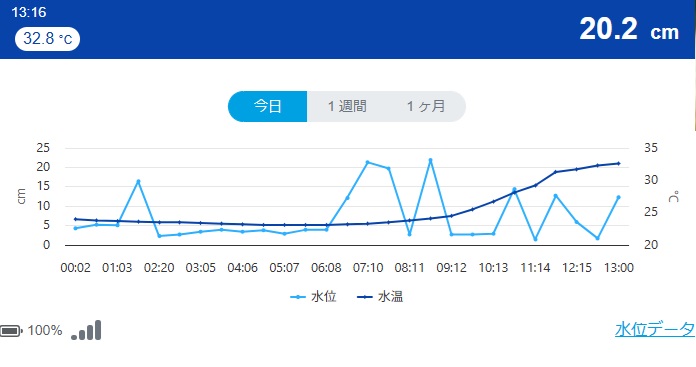Click the 00:02 axis label
The height and width of the screenshot is (367, 696).
coord(75,268)
